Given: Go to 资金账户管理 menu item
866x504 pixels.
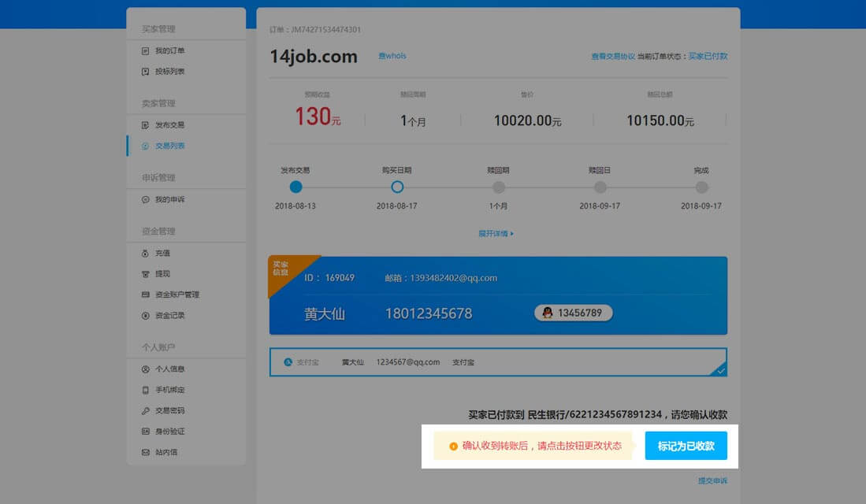Looking at the screenshot, I should point(177,295).
